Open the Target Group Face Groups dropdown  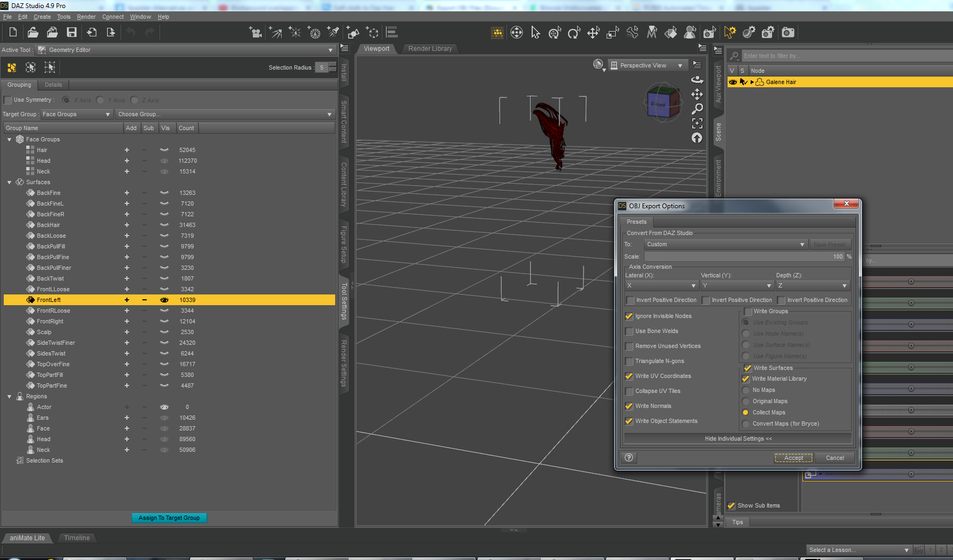tap(76, 114)
